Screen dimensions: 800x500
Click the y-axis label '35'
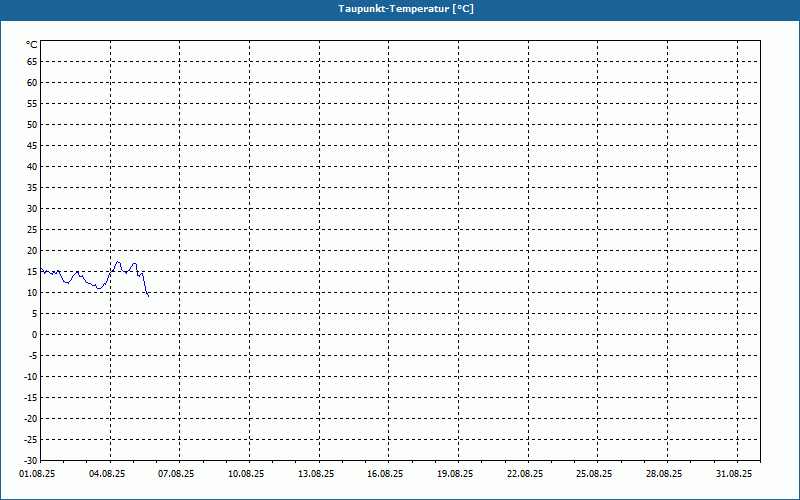[x=32, y=188]
